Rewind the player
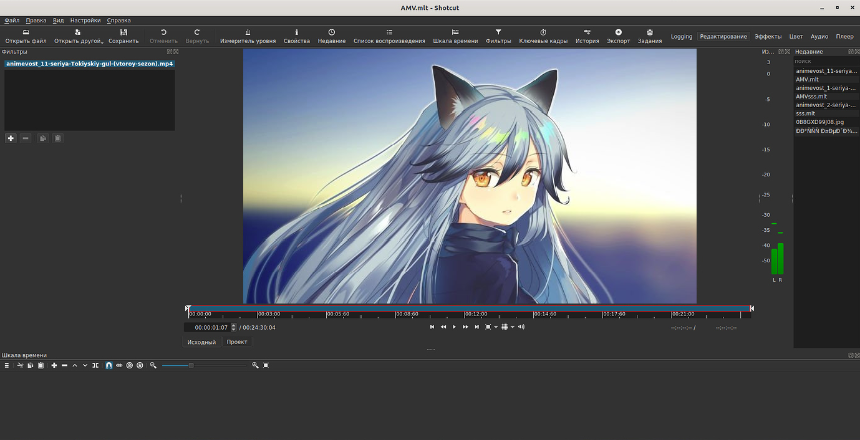 443,327
